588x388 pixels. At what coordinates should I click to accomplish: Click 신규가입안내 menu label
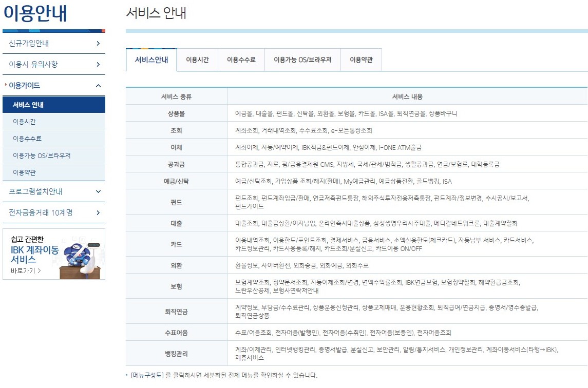pyautogui.click(x=29, y=44)
